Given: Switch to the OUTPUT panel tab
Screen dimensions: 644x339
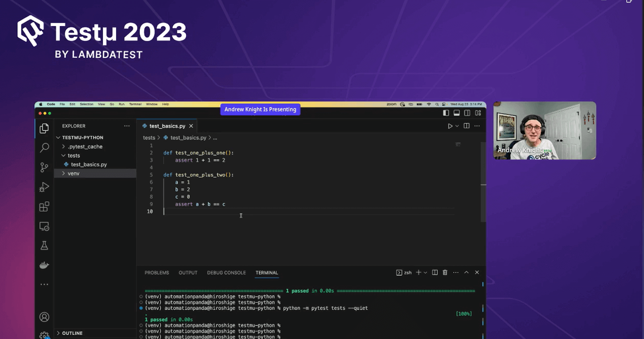Looking at the screenshot, I should tap(188, 273).
